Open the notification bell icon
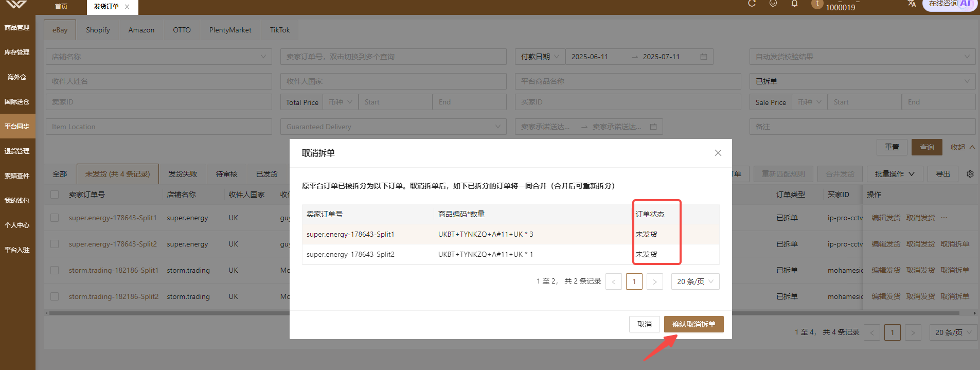This screenshot has width=980, height=370. (795, 4)
